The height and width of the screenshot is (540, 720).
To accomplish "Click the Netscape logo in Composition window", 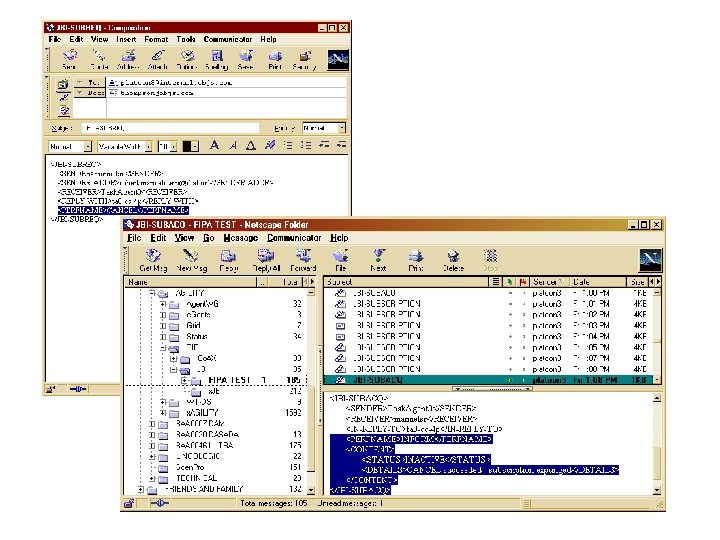I will coord(338,60).
